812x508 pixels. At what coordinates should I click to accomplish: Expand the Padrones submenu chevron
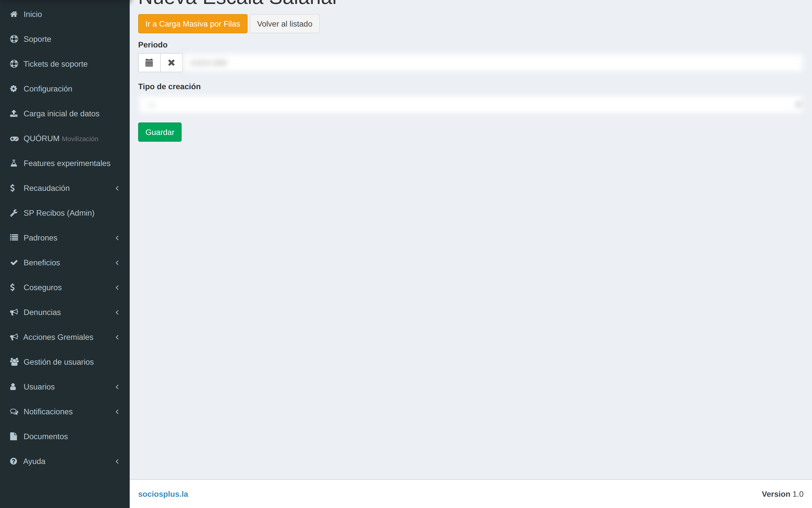pyautogui.click(x=117, y=238)
